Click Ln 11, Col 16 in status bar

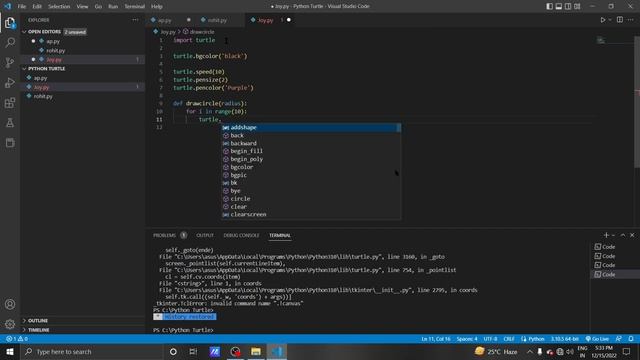pyautogui.click(x=436, y=339)
